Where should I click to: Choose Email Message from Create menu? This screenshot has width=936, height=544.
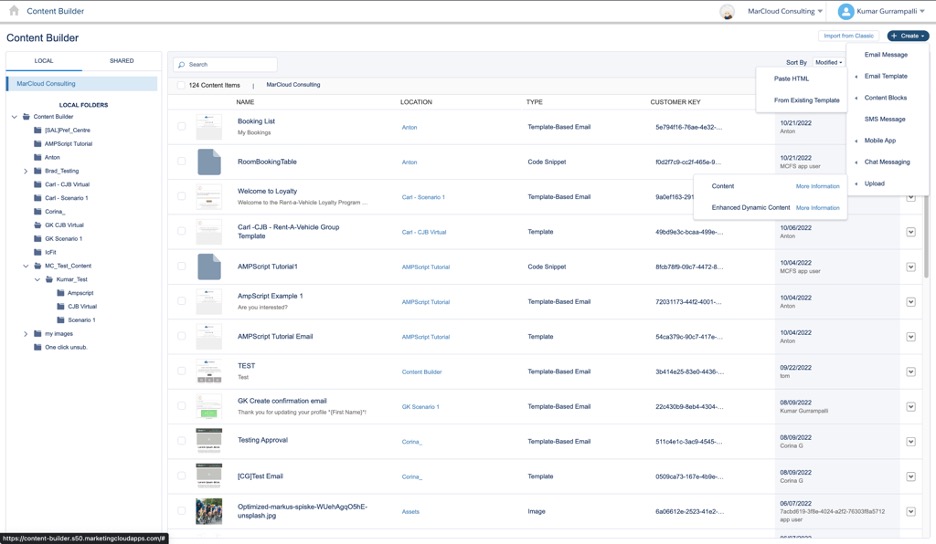tap(886, 55)
